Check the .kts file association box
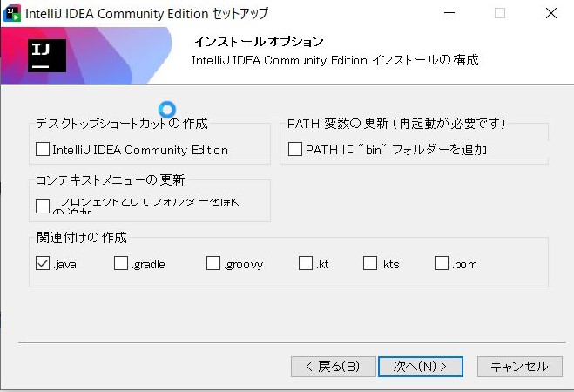Viewport: 574px width, 392px height. pyautogui.click(x=370, y=263)
